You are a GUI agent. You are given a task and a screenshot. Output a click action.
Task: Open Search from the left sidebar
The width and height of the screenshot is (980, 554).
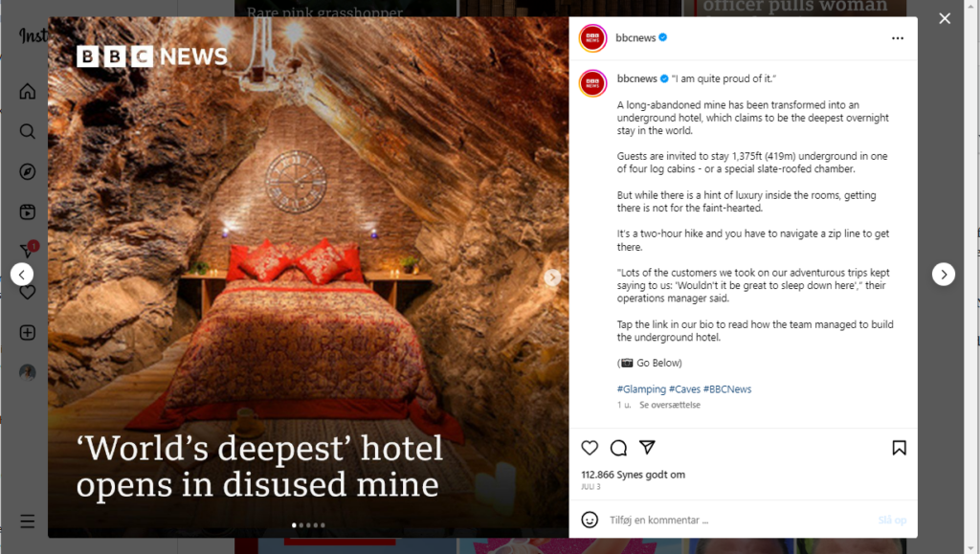pyautogui.click(x=28, y=131)
